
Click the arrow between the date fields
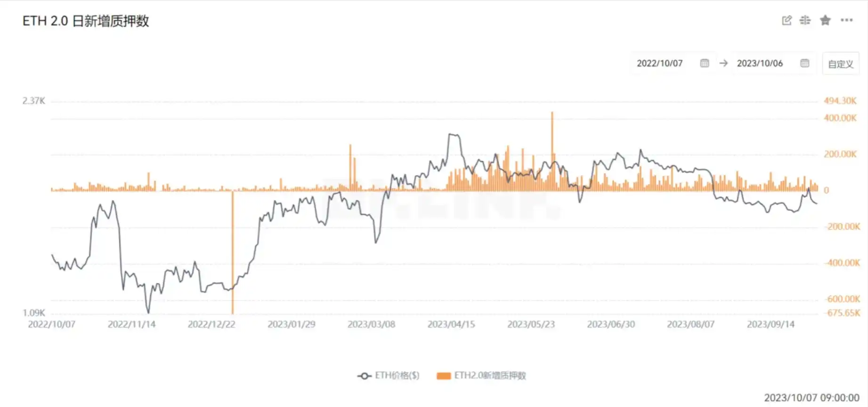point(723,63)
